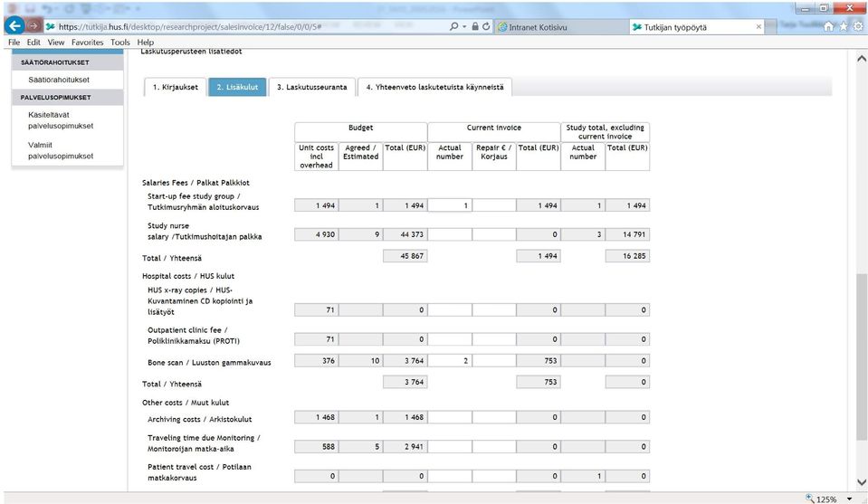Image resolution: width=868 pixels, height=504 pixels.
Task: Open the Favorites menu
Action: pos(88,42)
